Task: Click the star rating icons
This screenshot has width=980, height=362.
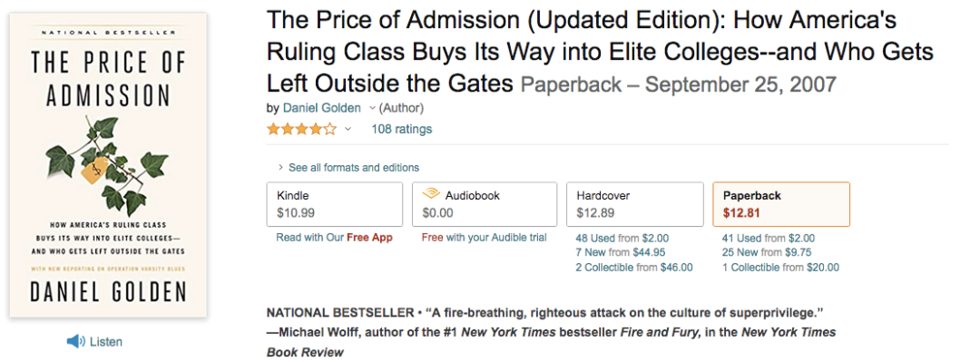Action: point(302,130)
